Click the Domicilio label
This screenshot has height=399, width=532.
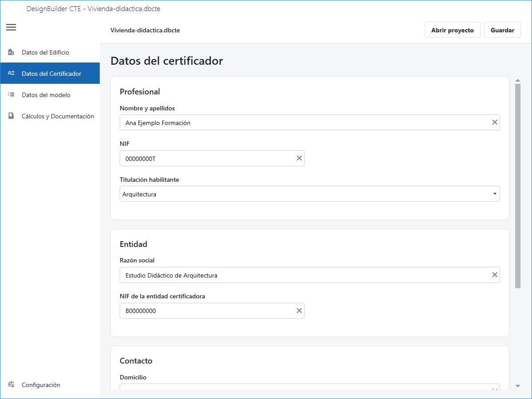133,377
